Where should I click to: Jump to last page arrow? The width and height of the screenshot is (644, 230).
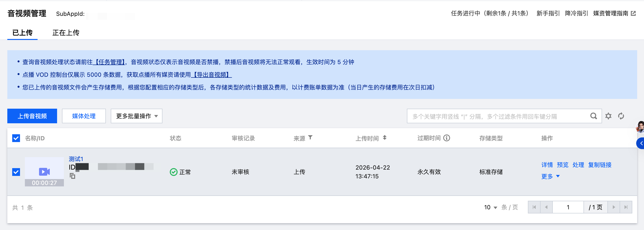click(x=626, y=207)
